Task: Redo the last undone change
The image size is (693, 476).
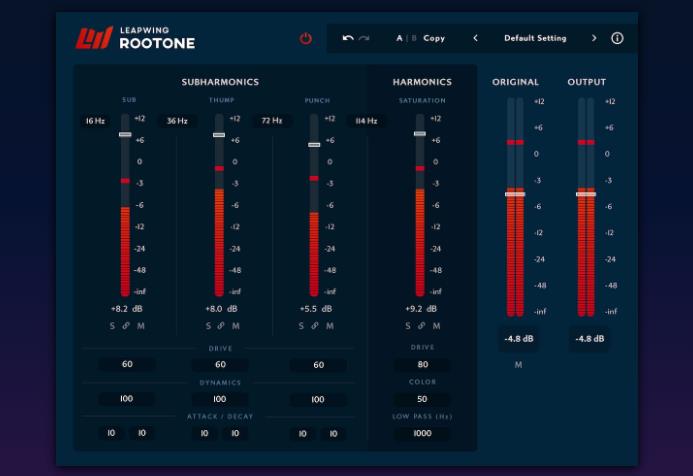Action: pyautogui.click(x=364, y=38)
